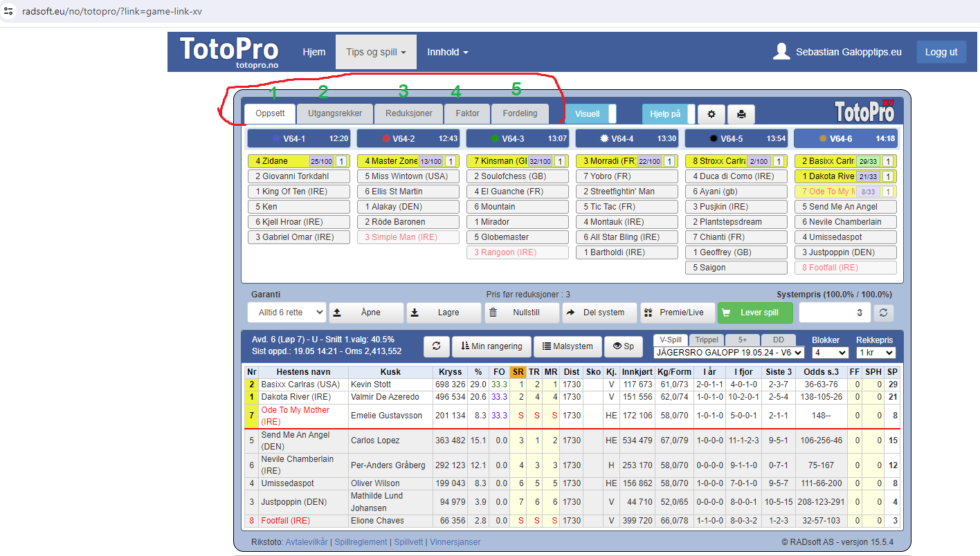Viewport: 980px width, 556px height.
Task: Select horse 4 Duca di Como (IRE)
Action: [736, 176]
